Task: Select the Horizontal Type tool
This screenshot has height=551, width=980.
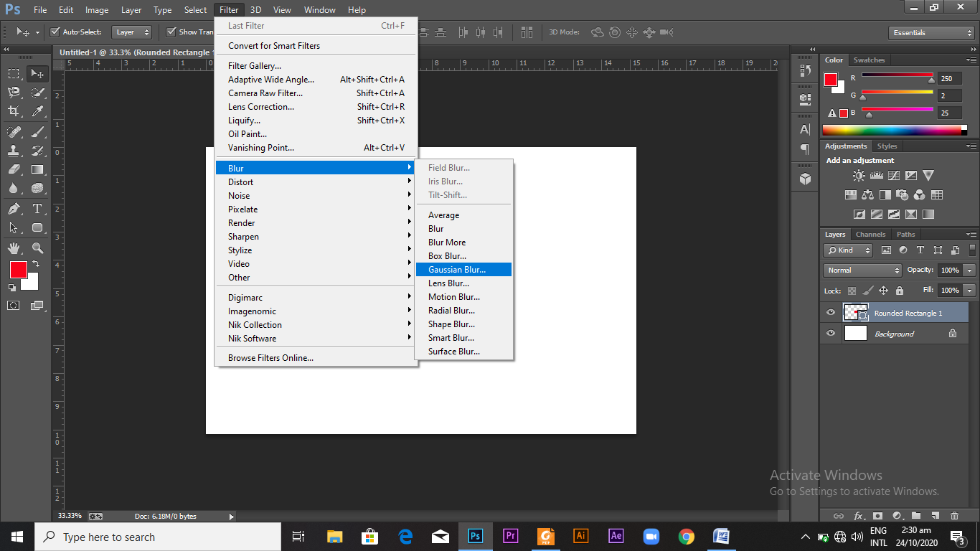Action: [x=37, y=209]
